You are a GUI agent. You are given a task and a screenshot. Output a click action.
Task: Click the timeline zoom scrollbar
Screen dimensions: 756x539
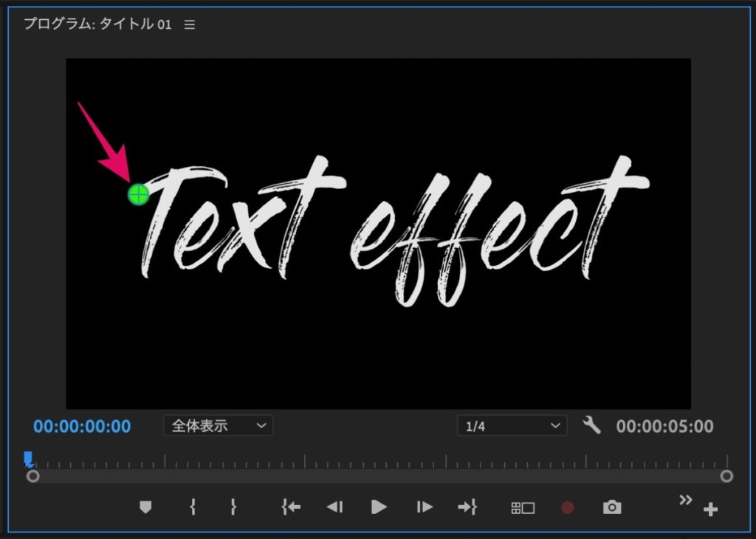379,476
